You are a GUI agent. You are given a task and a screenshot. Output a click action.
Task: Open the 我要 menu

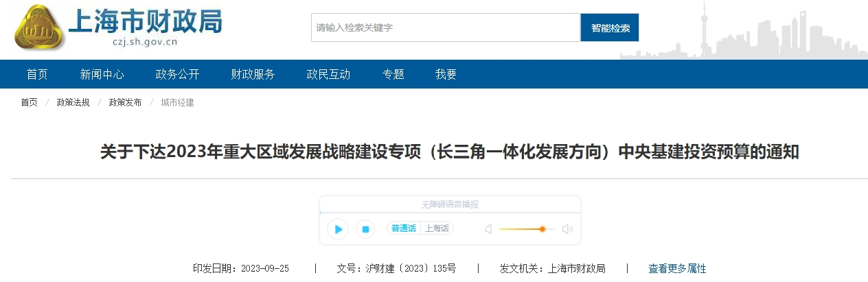[446, 74]
